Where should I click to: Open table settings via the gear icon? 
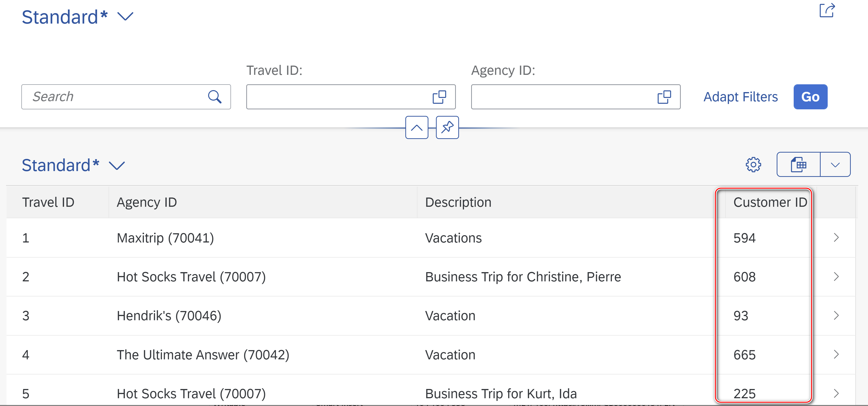(754, 164)
